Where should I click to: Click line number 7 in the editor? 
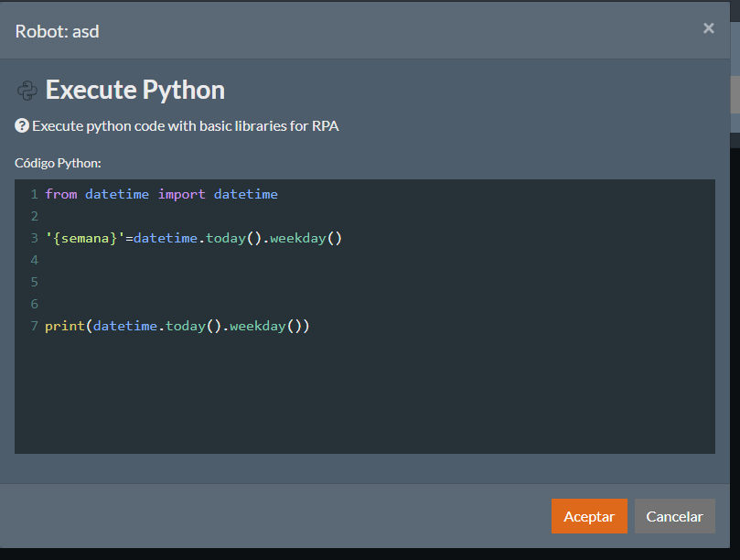(34, 325)
